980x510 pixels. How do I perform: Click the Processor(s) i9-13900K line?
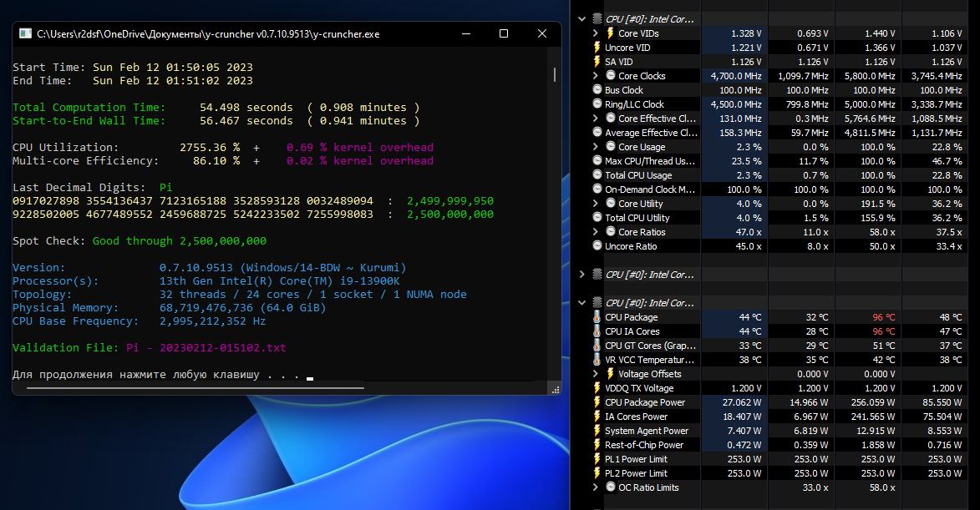206,281
